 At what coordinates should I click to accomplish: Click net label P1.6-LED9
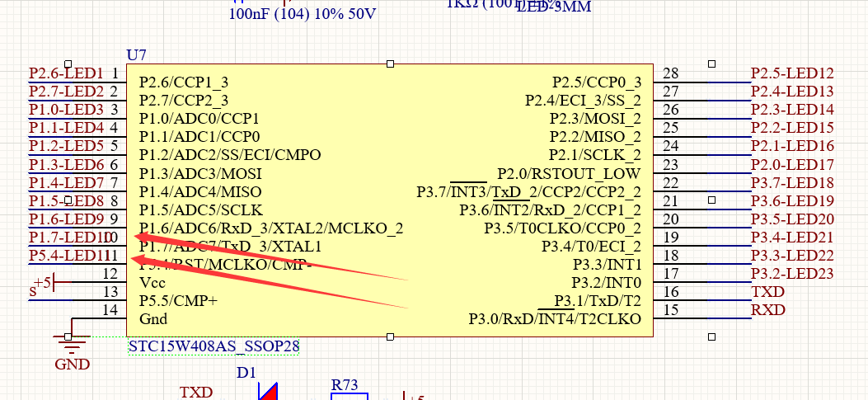(67, 219)
